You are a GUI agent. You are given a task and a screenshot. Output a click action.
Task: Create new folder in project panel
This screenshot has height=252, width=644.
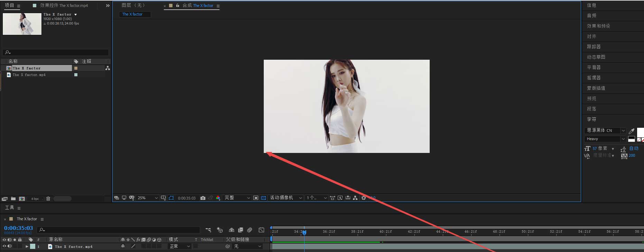(x=13, y=198)
